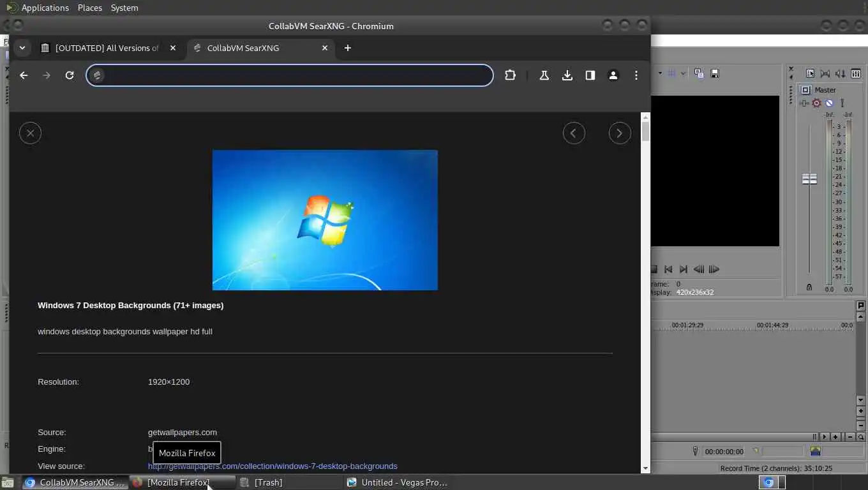
Task: Open the profile avatar icon in Chromium
Action: (613, 75)
